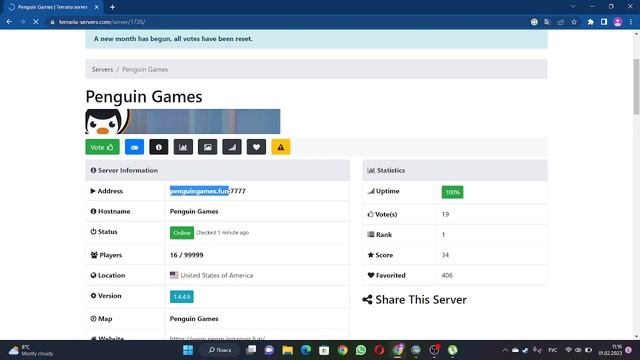Bookmark this page with the star icon
The width and height of the screenshot is (640, 360).
tap(574, 22)
